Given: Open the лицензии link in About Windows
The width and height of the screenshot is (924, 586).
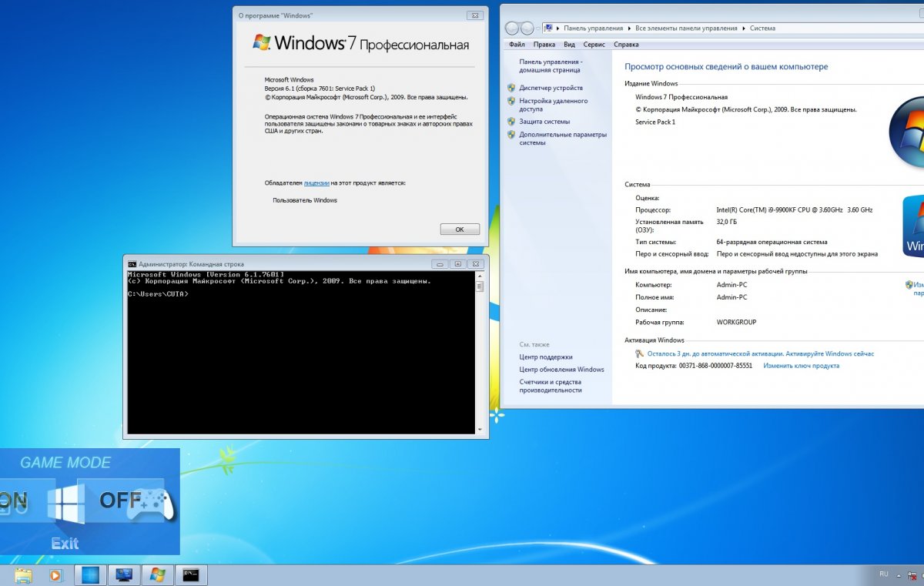Looking at the screenshot, I should tap(316, 183).
